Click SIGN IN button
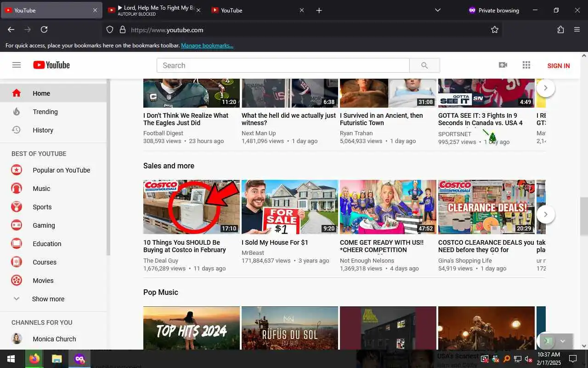588x368 pixels. pyautogui.click(x=559, y=66)
